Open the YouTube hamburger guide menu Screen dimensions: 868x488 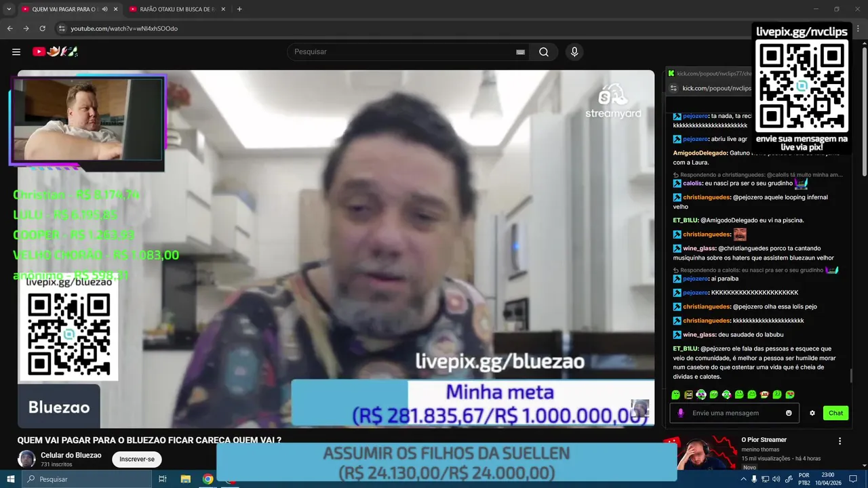[16, 52]
